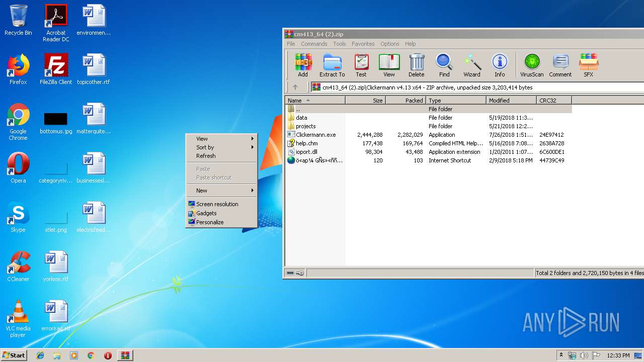
Task: Select the Google Chrome desktop shortcut
Action: 18,122
